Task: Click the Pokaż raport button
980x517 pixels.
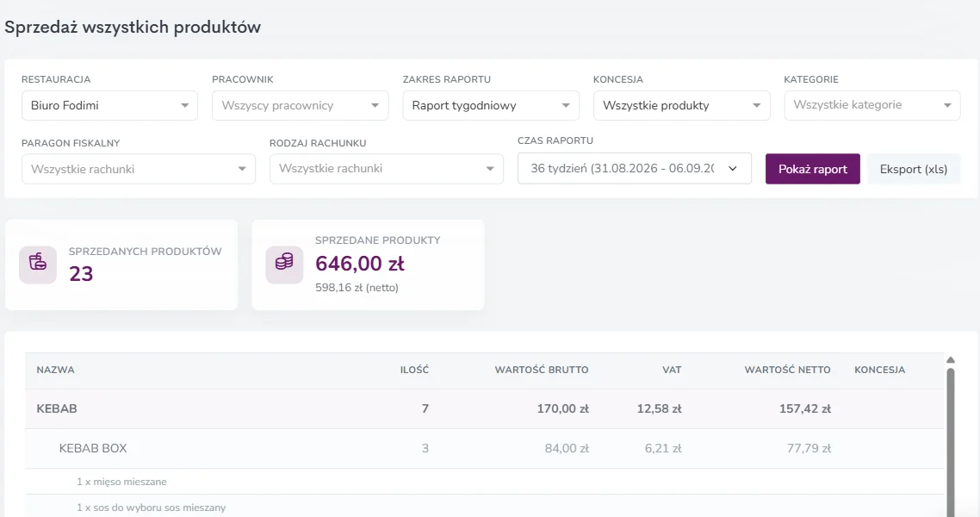Action: 812,169
